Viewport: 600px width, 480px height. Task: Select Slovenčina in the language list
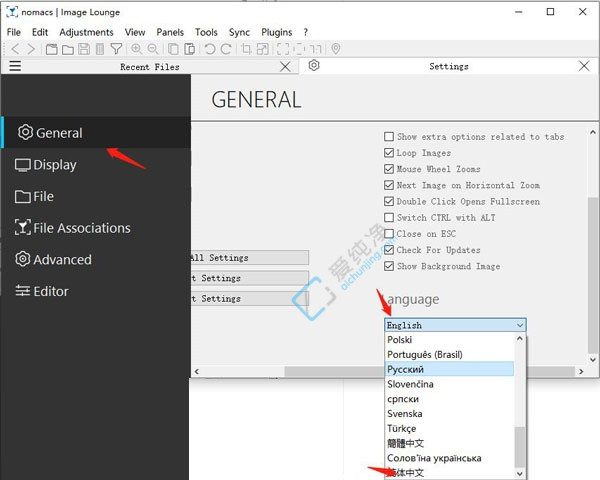[x=449, y=384]
